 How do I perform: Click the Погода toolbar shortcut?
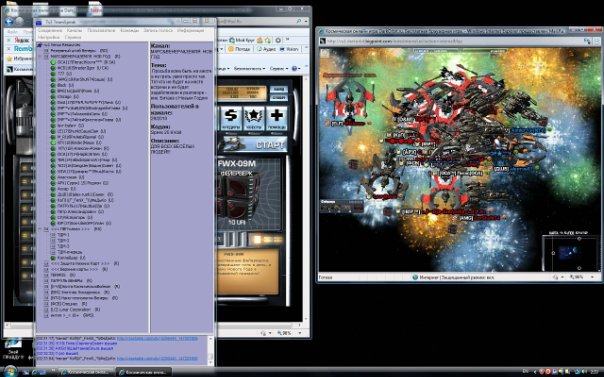tap(239, 49)
